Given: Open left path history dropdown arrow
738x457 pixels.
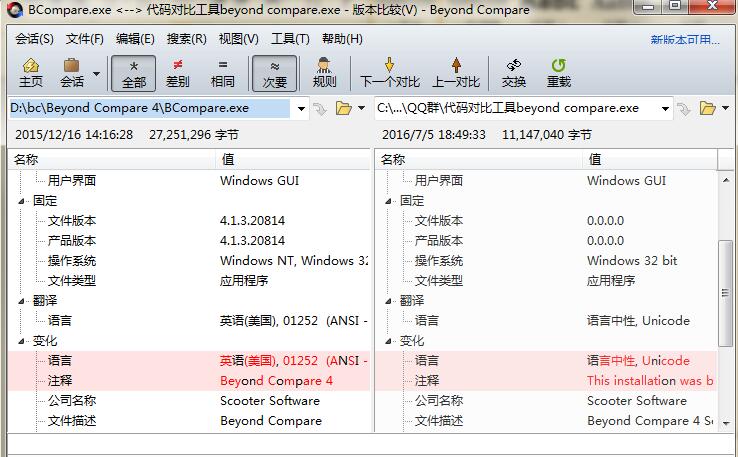Looking at the screenshot, I should (301, 109).
